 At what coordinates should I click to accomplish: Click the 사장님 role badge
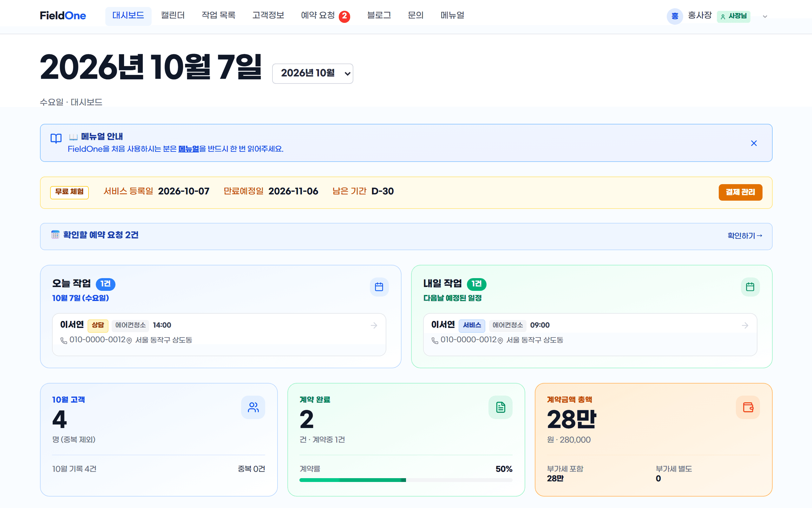pyautogui.click(x=733, y=16)
